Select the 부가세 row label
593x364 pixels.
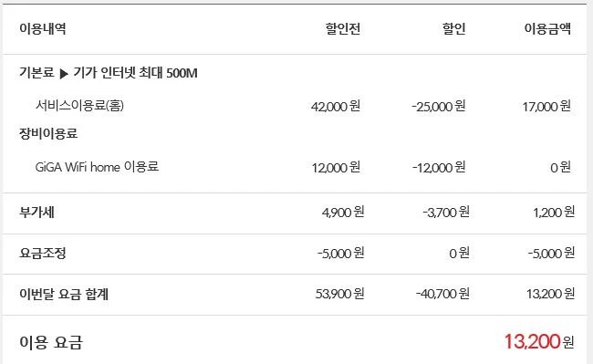point(36,212)
